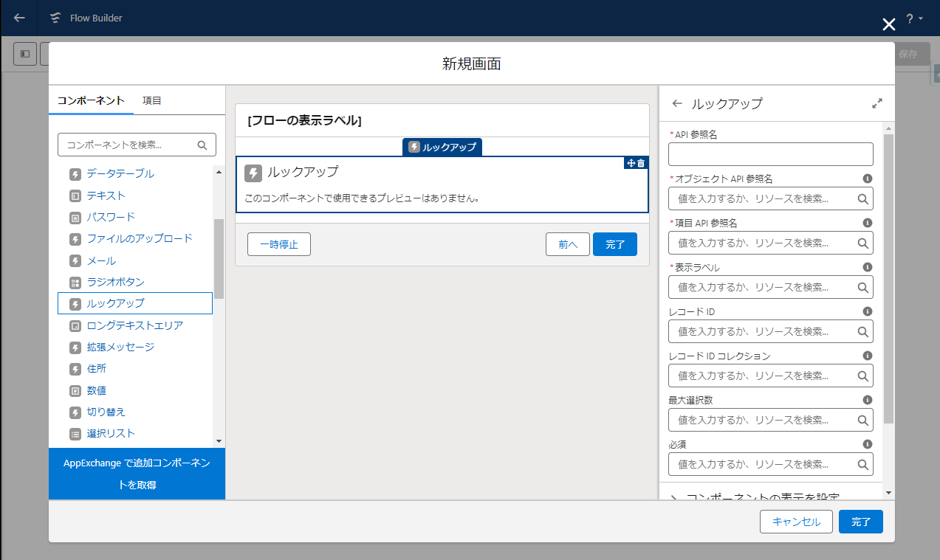Click the 一時停止 button in canvas
940x560 pixels.
pyautogui.click(x=279, y=244)
